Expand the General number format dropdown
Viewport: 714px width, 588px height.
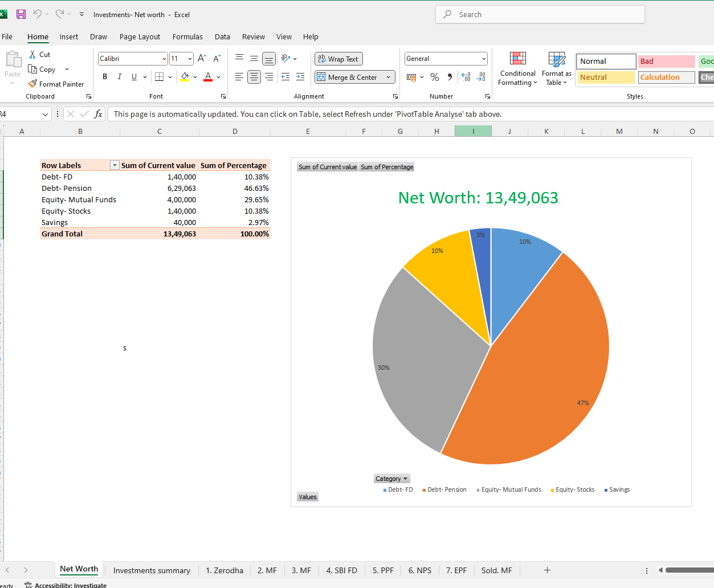(484, 59)
